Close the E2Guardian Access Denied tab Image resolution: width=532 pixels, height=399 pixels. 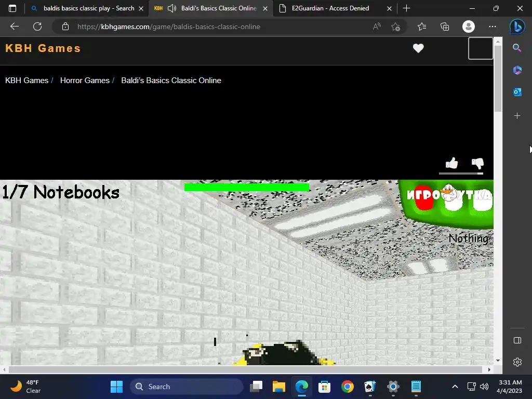(390, 8)
